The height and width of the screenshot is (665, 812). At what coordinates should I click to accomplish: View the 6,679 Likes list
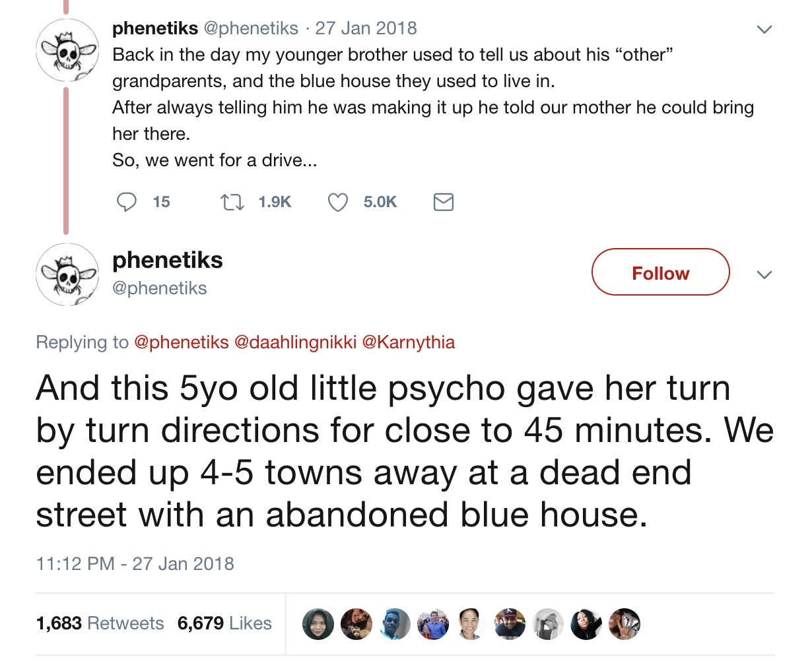pyautogui.click(x=224, y=623)
